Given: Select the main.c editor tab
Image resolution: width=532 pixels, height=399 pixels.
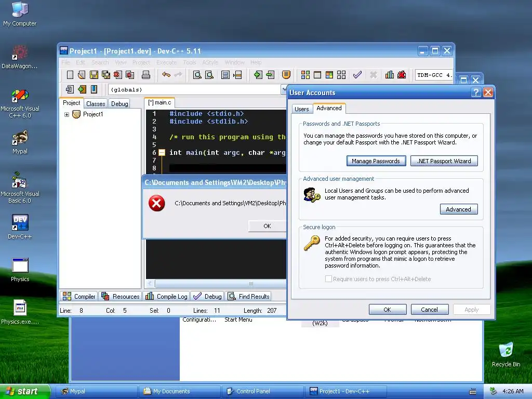Looking at the screenshot, I should (x=159, y=102).
